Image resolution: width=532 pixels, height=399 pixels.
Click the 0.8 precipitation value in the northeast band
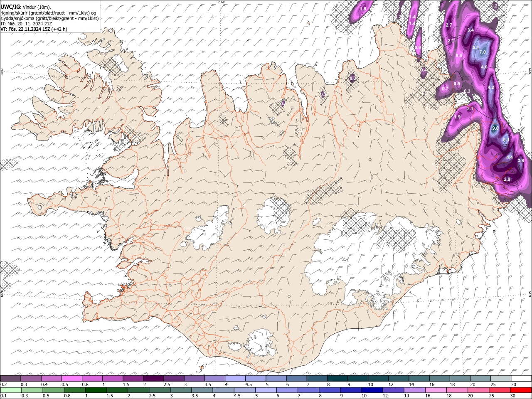(x=459, y=56)
